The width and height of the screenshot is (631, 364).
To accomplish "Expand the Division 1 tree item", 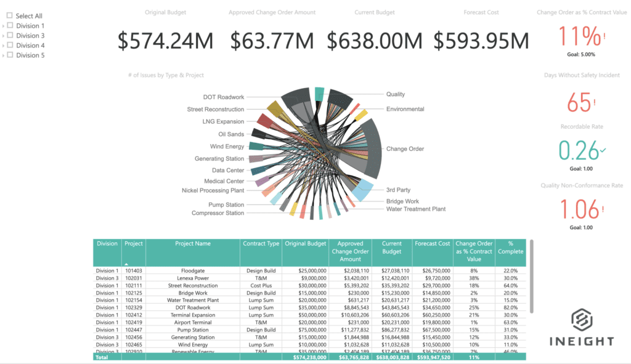I will tap(3, 25).
